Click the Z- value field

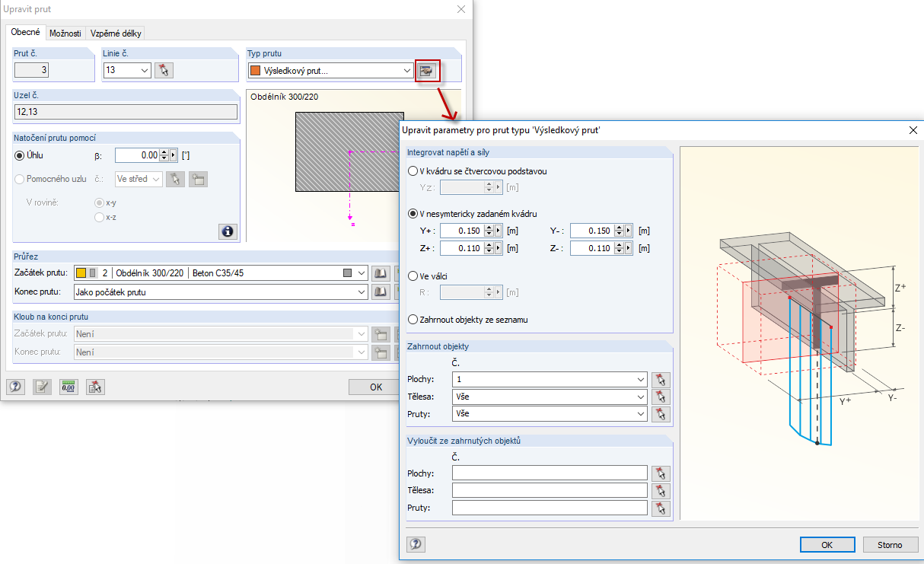(591, 248)
